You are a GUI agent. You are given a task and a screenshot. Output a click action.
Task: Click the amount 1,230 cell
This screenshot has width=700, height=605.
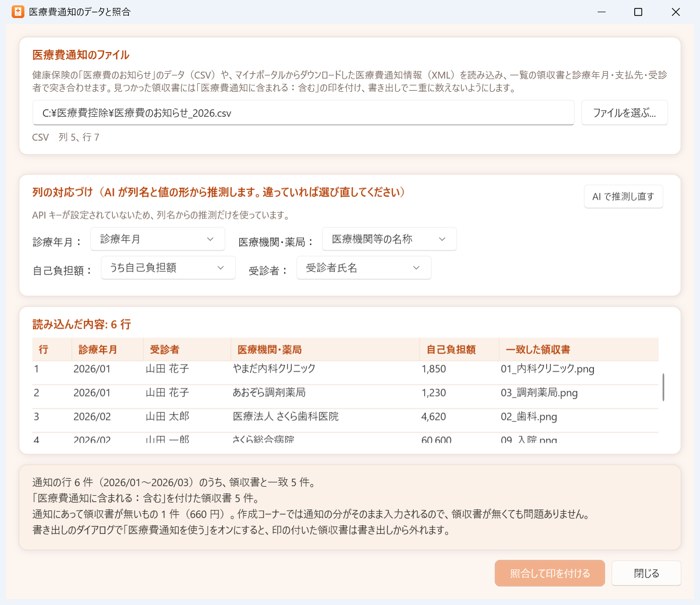pyautogui.click(x=433, y=393)
